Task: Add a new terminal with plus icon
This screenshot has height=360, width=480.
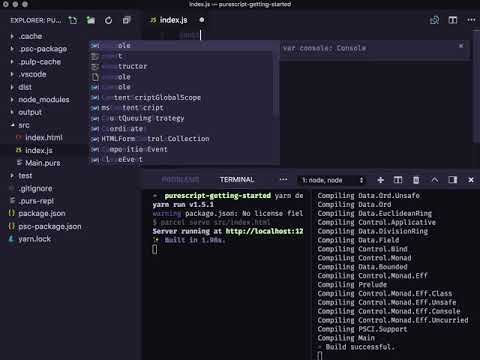Action: pos(380,180)
